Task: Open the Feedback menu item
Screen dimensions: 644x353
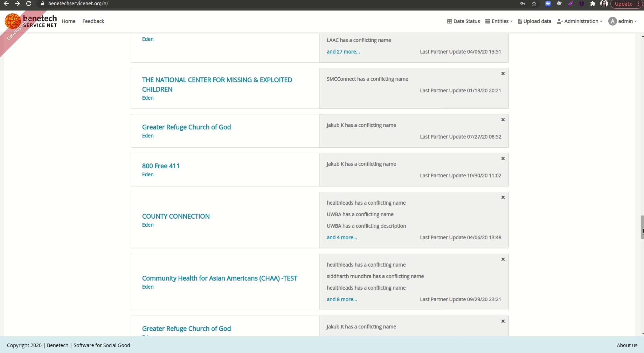Action: 93,21
